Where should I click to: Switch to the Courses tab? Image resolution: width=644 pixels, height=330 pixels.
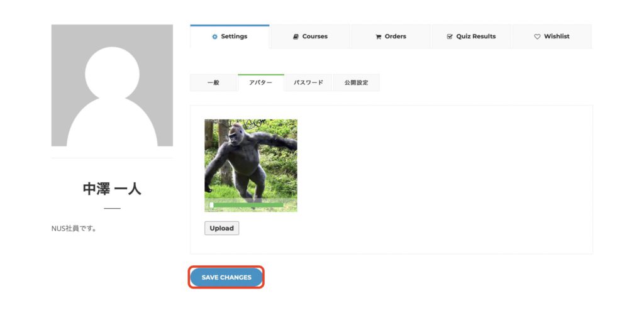click(310, 36)
